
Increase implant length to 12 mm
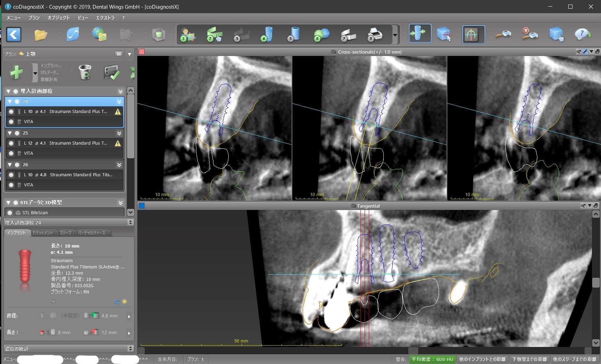pyautogui.click(x=101, y=332)
